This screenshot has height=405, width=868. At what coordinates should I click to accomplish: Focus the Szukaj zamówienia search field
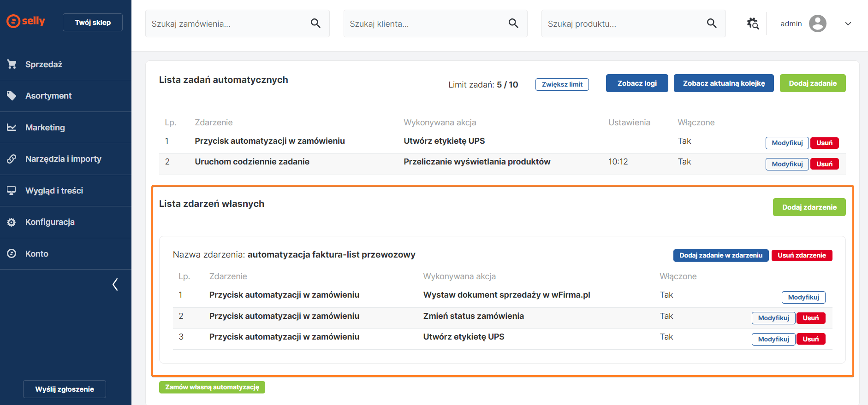click(x=228, y=24)
